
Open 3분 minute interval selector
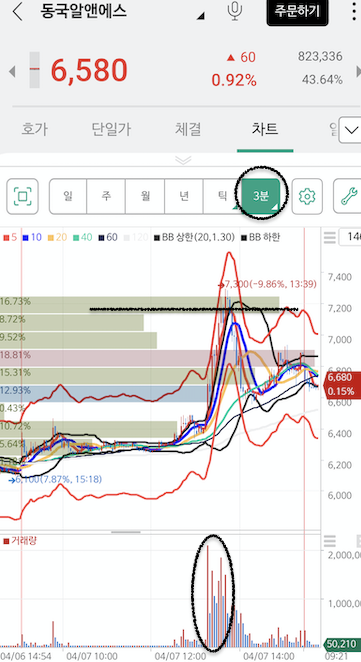pos(261,196)
